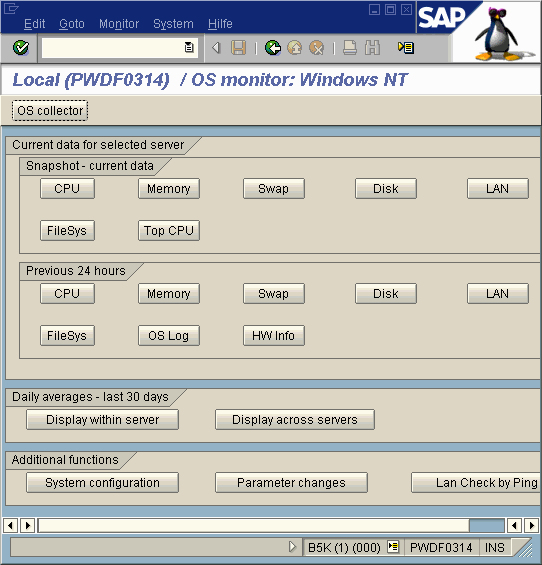Click the OS collector button
The width and height of the screenshot is (542, 565).
tap(50, 111)
